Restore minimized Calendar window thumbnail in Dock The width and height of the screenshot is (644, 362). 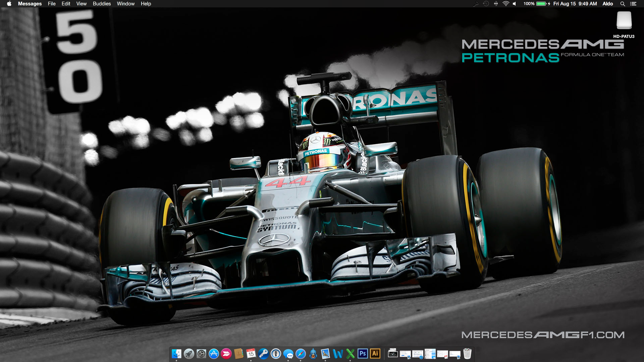[x=442, y=354]
